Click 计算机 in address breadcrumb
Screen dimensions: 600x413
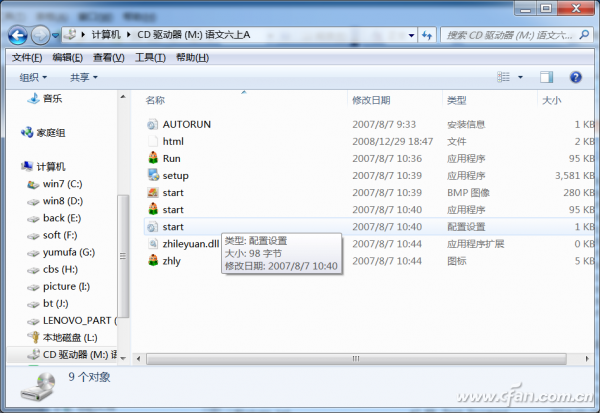(x=106, y=35)
